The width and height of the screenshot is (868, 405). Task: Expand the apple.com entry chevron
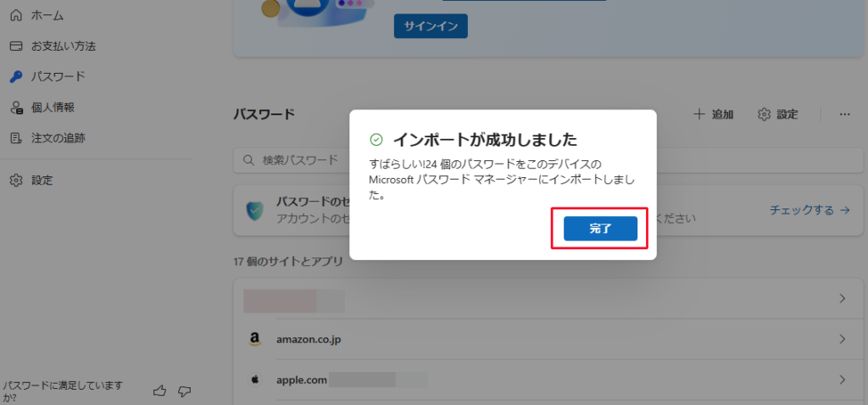pos(843,380)
